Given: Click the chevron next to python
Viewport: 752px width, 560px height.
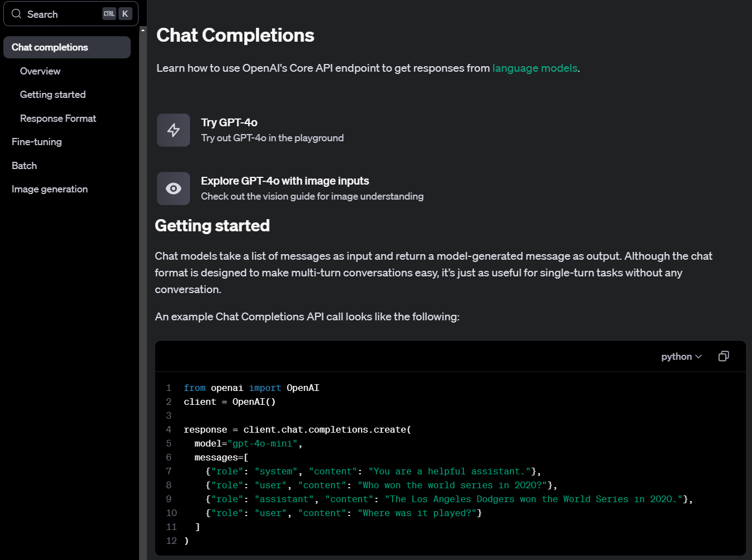Looking at the screenshot, I should (699, 356).
